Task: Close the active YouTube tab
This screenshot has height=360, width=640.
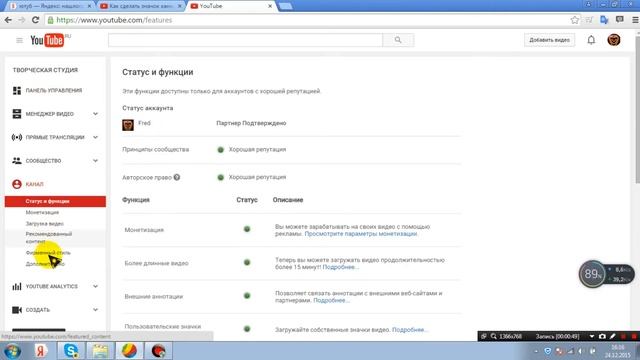Action: (270, 6)
